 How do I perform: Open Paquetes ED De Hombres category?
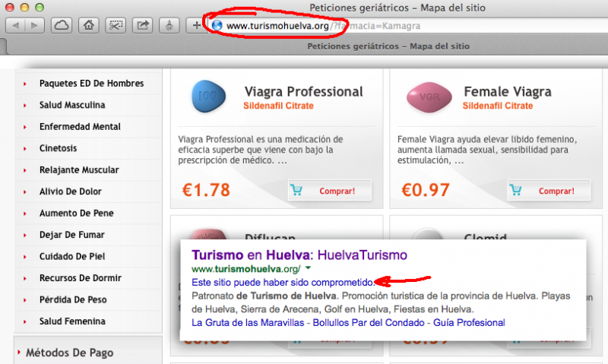coord(91,84)
